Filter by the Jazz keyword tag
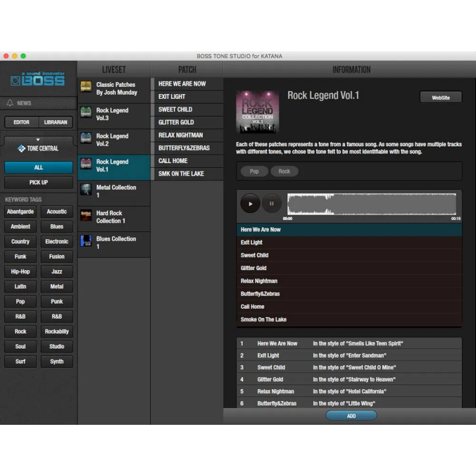This screenshot has width=476, height=476. pos(57,271)
